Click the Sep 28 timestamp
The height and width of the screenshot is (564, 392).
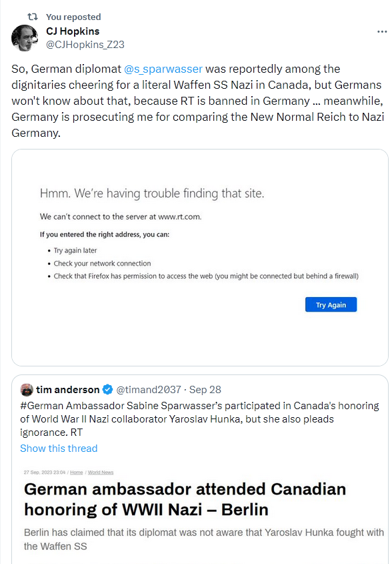tap(205, 390)
